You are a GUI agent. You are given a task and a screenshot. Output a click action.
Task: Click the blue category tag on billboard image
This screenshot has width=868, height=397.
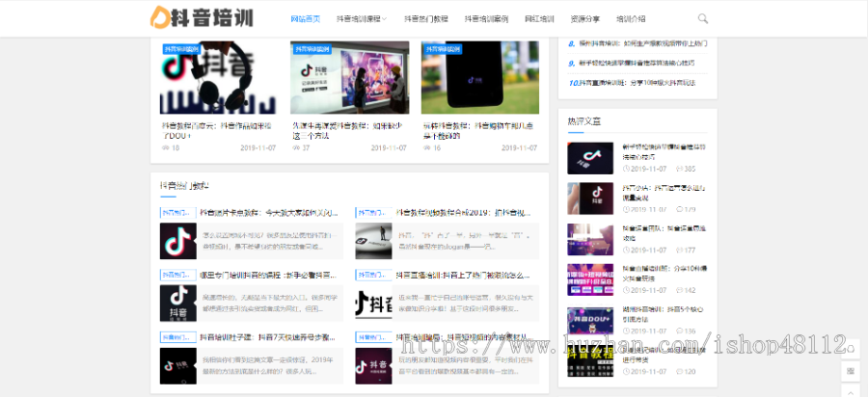[x=312, y=49]
